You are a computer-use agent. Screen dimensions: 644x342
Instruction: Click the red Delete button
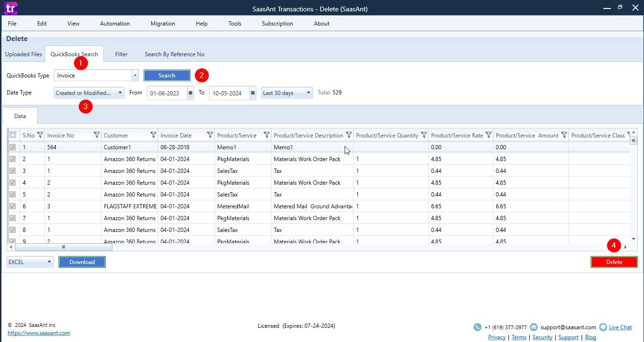coord(614,262)
